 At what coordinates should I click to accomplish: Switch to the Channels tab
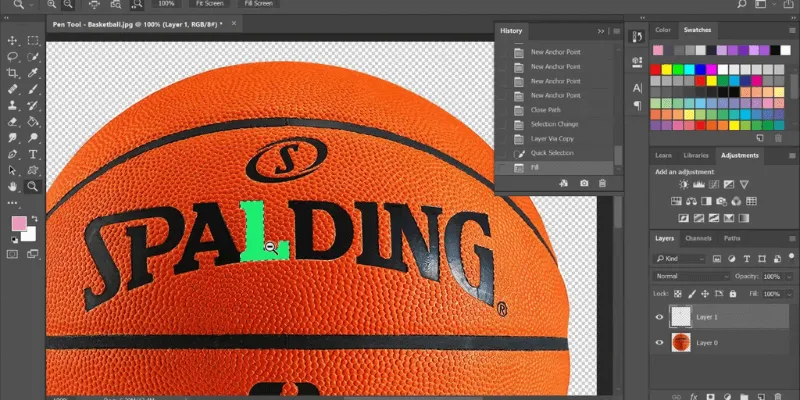tap(698, 238)
